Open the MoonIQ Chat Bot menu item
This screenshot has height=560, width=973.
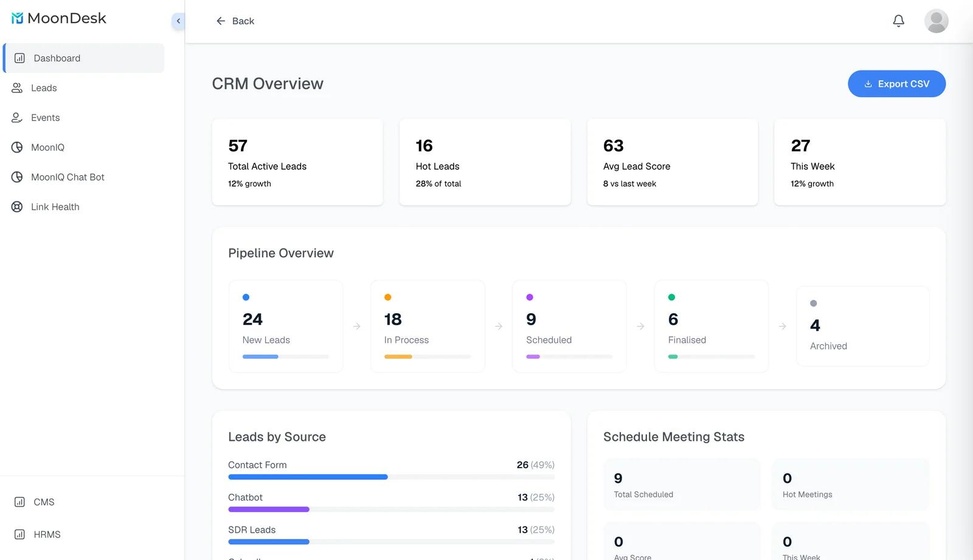[83, 178]
